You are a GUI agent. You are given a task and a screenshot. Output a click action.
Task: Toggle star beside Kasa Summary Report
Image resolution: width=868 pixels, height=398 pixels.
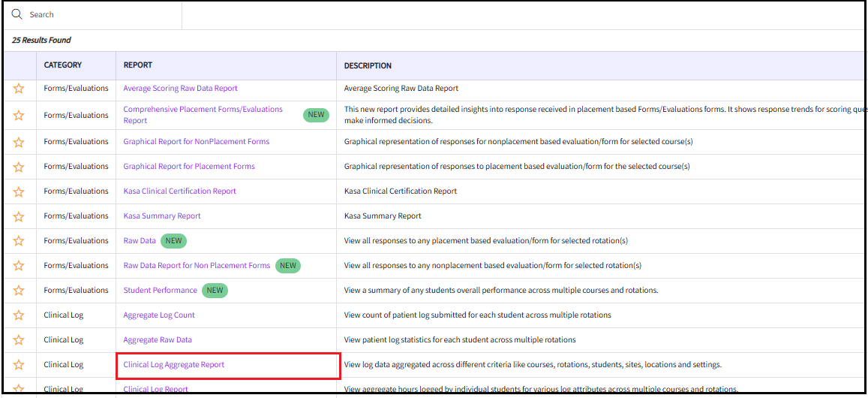point(19,216)
